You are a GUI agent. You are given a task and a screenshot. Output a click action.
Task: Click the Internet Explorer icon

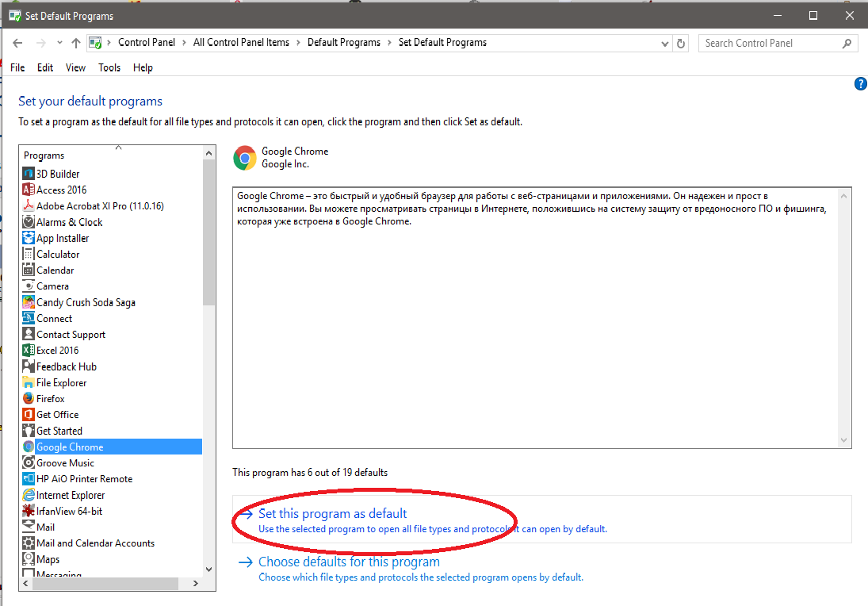[29, 495]
